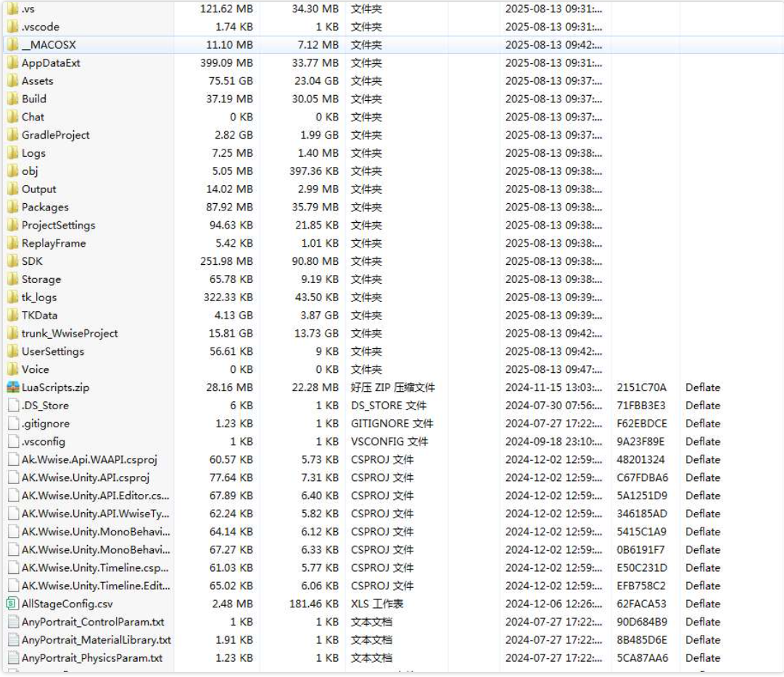The width and height of the screenshot is (784, 677).
Task: Click the trunk_WwiseProject folder icon
Action: click(x=12, y=333)
